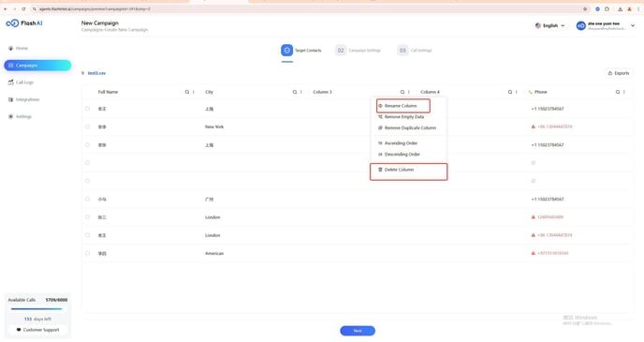Search within the City column

click(x=295, y=92)
